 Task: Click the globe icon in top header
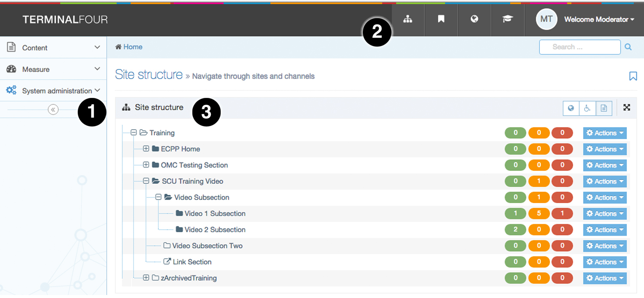474,19
